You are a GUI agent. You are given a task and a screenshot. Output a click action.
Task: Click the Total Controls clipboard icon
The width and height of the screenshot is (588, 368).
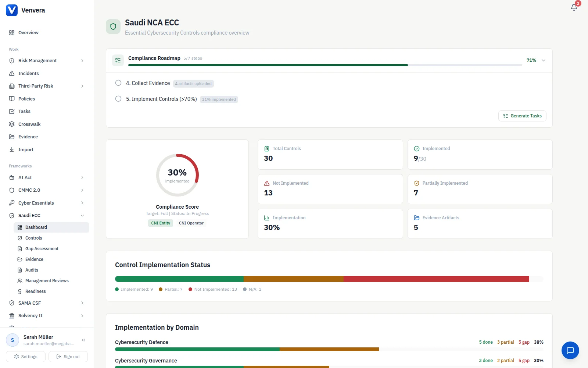[x=267, y=149]
